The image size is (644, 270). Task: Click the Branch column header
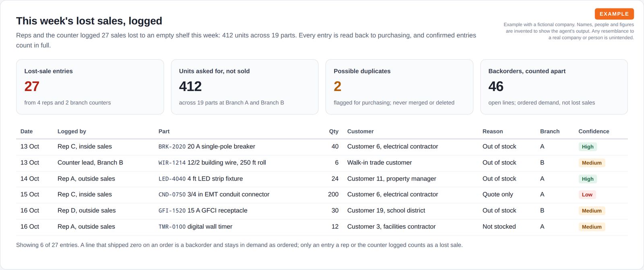tap(550, 131)
